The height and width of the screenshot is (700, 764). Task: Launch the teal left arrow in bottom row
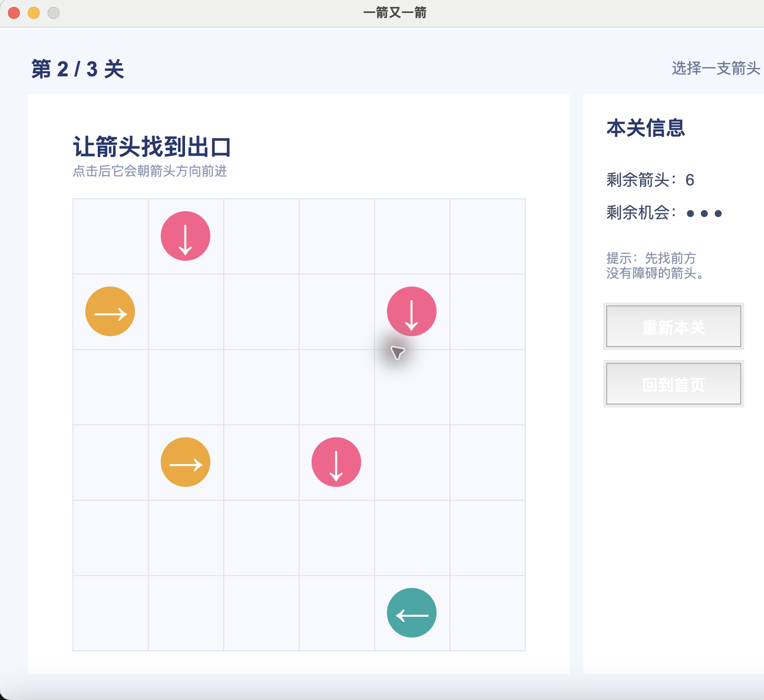(412, 613)
